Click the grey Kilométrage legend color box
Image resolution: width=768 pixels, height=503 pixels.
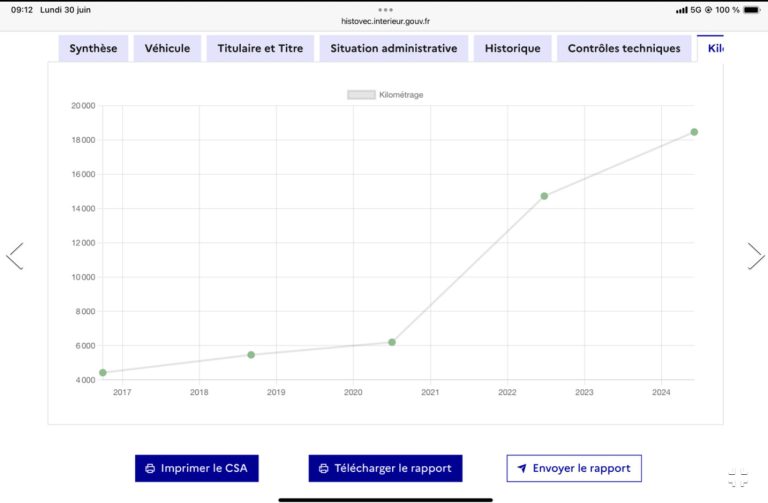360,95
